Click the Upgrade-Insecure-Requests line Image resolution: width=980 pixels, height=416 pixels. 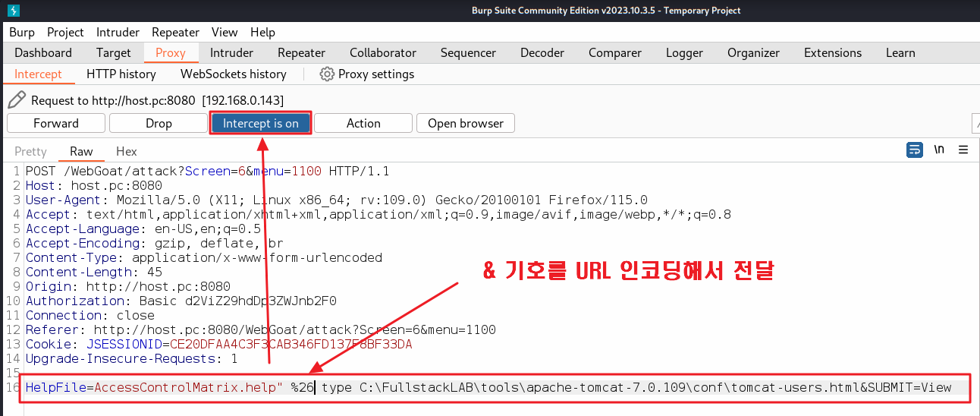click(131, 358)
